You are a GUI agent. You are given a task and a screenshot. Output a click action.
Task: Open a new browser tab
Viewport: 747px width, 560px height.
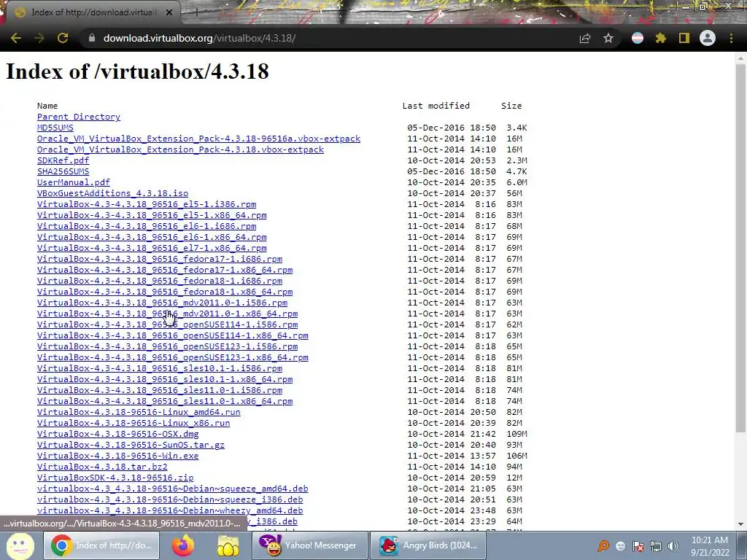[196, 12]
